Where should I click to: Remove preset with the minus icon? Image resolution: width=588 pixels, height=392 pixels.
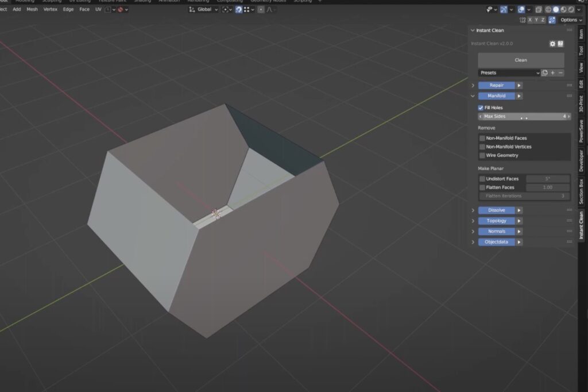[560, 73]
